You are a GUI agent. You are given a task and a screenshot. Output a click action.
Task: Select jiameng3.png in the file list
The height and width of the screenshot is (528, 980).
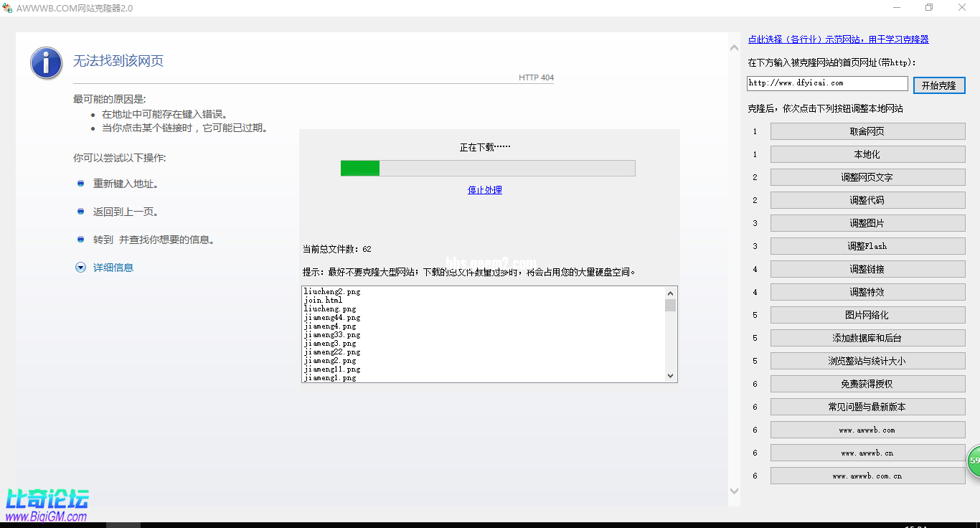(330, 344)
